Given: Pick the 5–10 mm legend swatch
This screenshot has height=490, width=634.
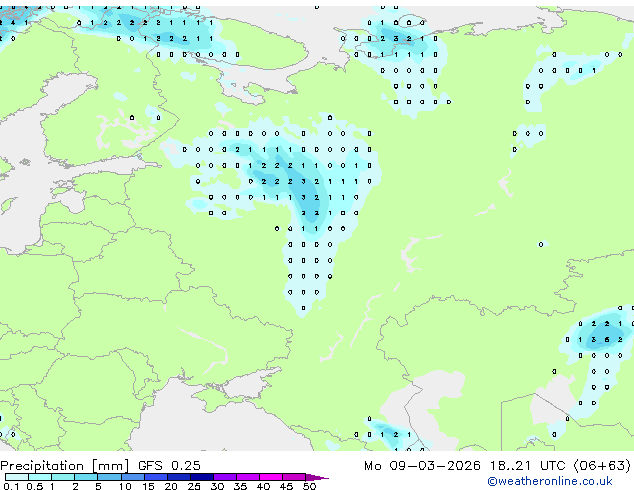Looking at the screenshot, I should click(x=109, y=477).
